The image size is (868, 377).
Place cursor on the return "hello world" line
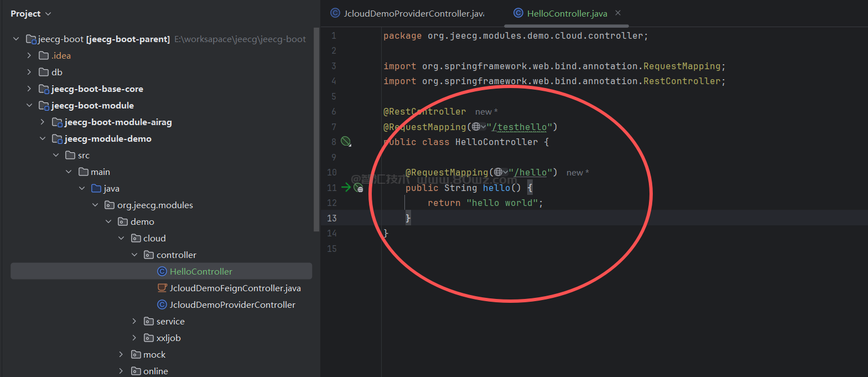(x=485, y=203)
